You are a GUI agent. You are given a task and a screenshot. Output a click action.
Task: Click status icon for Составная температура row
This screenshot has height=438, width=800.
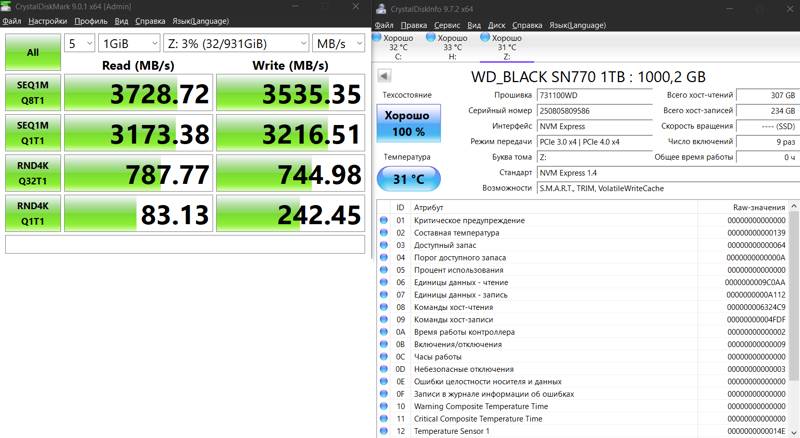click(x=384, y=232)
